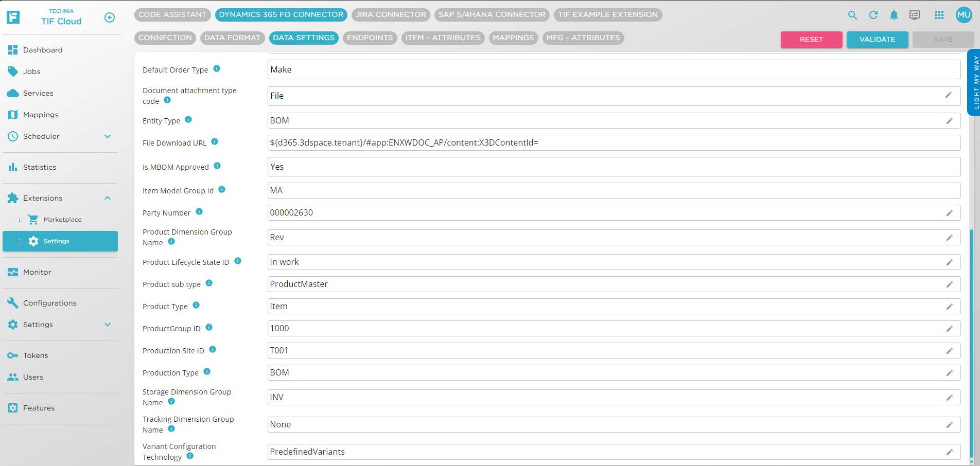Viewport: 980px width, 466px height.
Task: Collapse the sidebar with arrow icon
Action: click(x=109, y=17)
